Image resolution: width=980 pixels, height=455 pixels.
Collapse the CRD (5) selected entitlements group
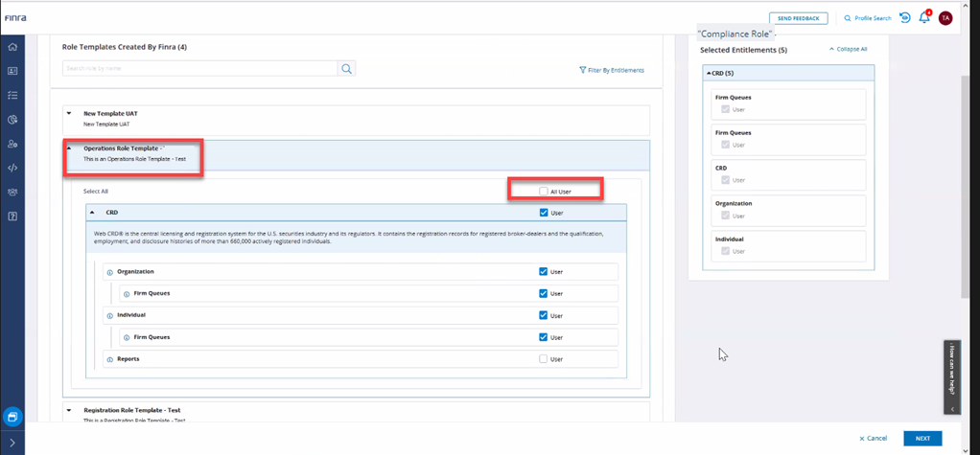coord(710,73)
